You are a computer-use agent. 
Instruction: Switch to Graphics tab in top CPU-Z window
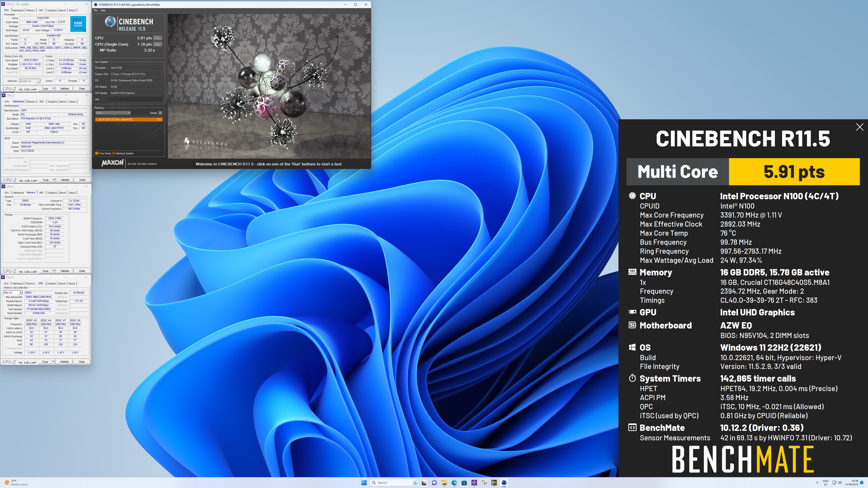(52, 10)
